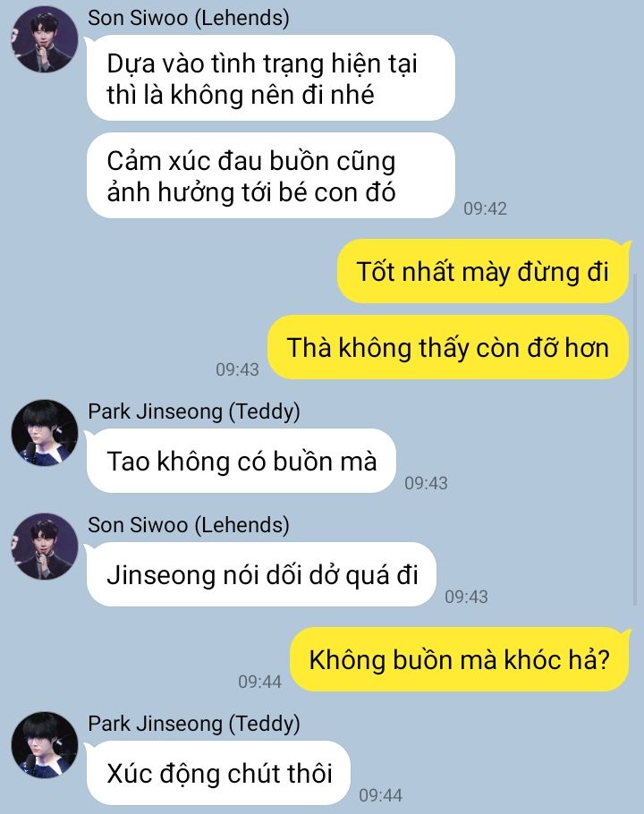The height and width of the screenshot is (814, 644).
Task: Click the chat scrollbar on the right edge
Action: click(635, 438)
